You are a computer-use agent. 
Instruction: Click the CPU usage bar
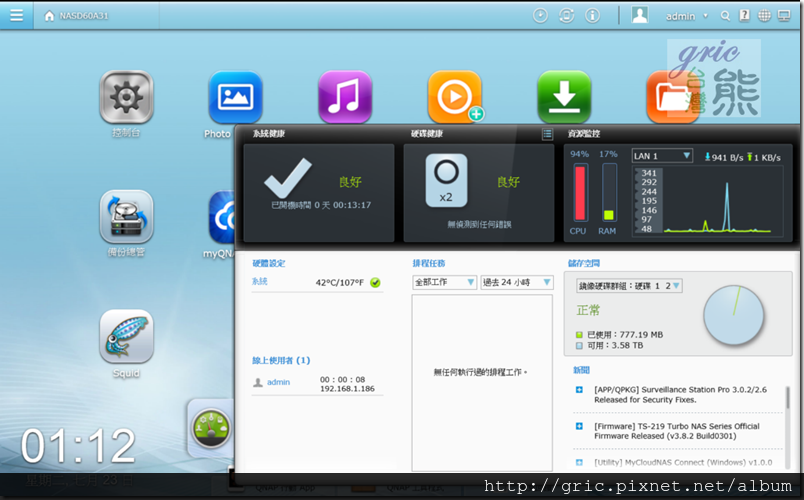pos(580,193)
